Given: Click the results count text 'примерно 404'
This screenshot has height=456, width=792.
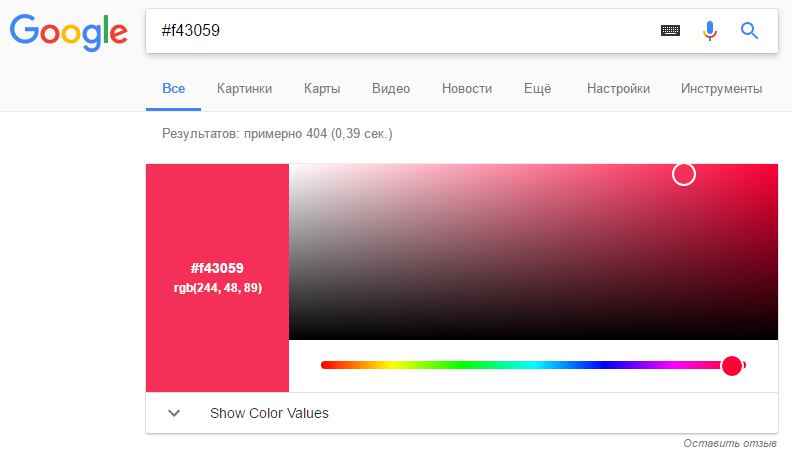Looking at the screenshot, I should point(285,134).
